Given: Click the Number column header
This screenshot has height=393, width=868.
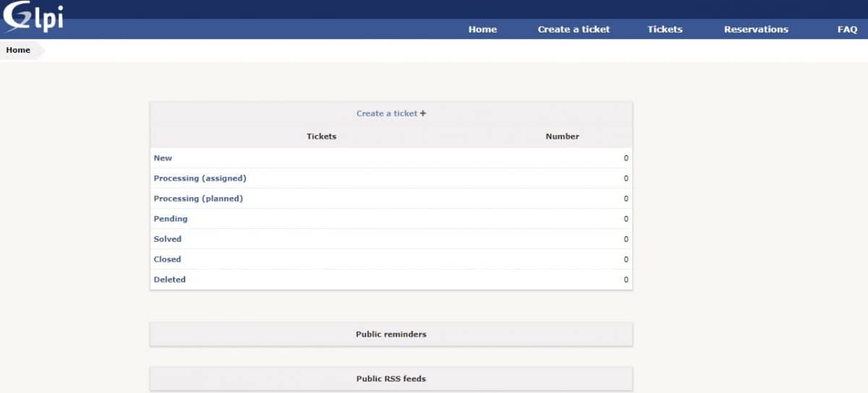Looking at the screenshot, I should (x=562, y=137).
